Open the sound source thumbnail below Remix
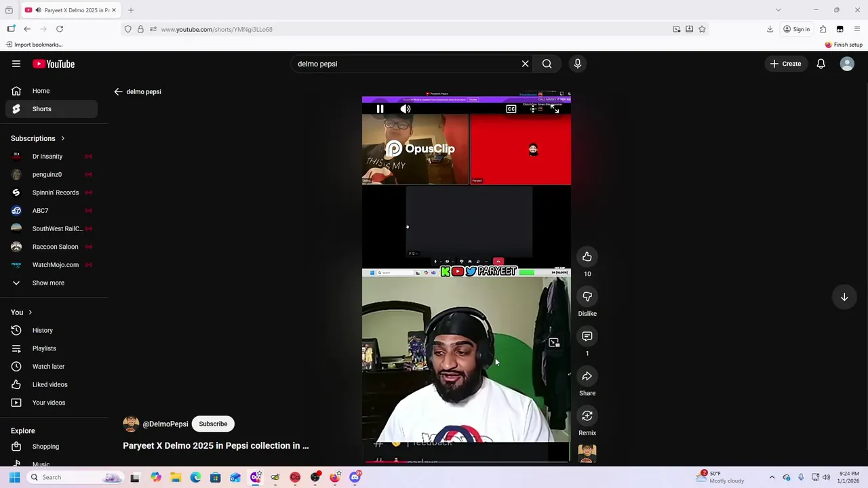The width and height of the screenshot is (868, 488). click(587, 453)
